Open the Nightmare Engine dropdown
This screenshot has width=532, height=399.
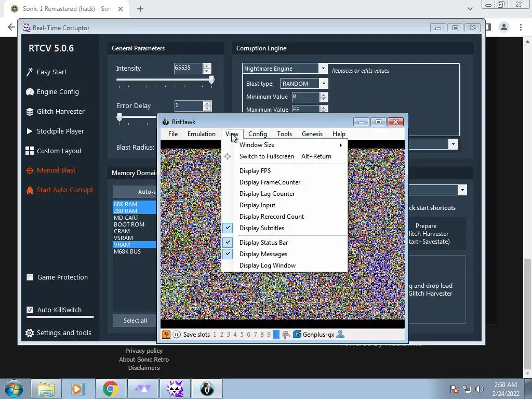[323, 69]
